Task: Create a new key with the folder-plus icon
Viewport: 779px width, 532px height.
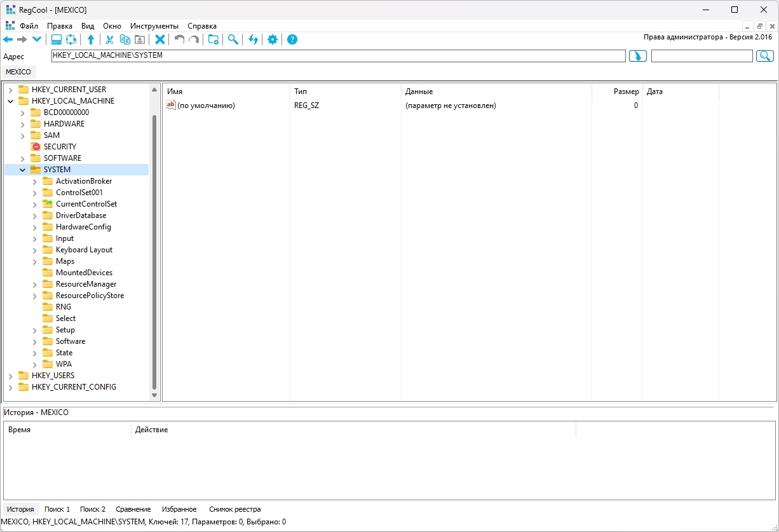Action: click(x=213, y=39)
